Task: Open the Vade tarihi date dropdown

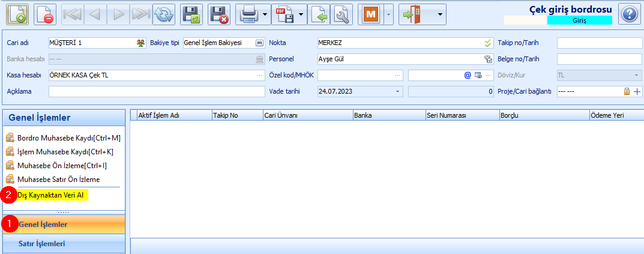Action: coord(397,92)
